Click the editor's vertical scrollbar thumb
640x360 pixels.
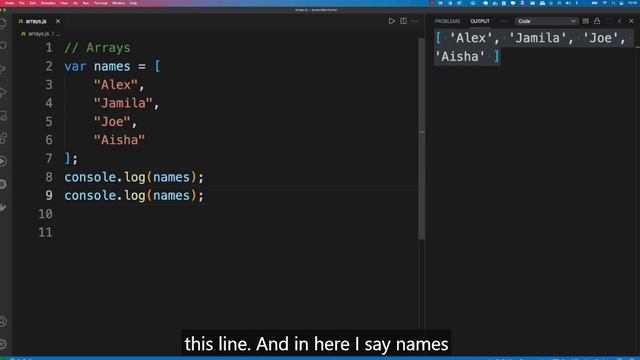(x=422, y=139)
